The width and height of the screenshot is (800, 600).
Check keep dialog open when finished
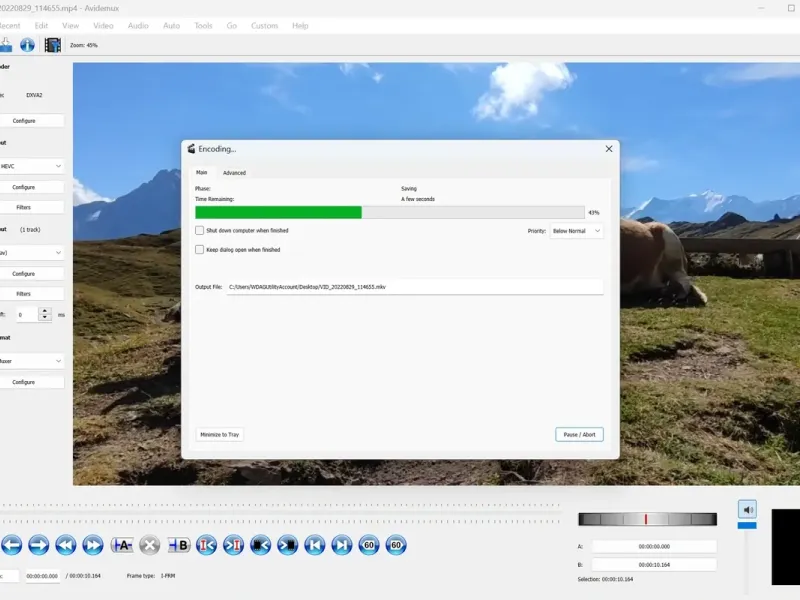199,249
